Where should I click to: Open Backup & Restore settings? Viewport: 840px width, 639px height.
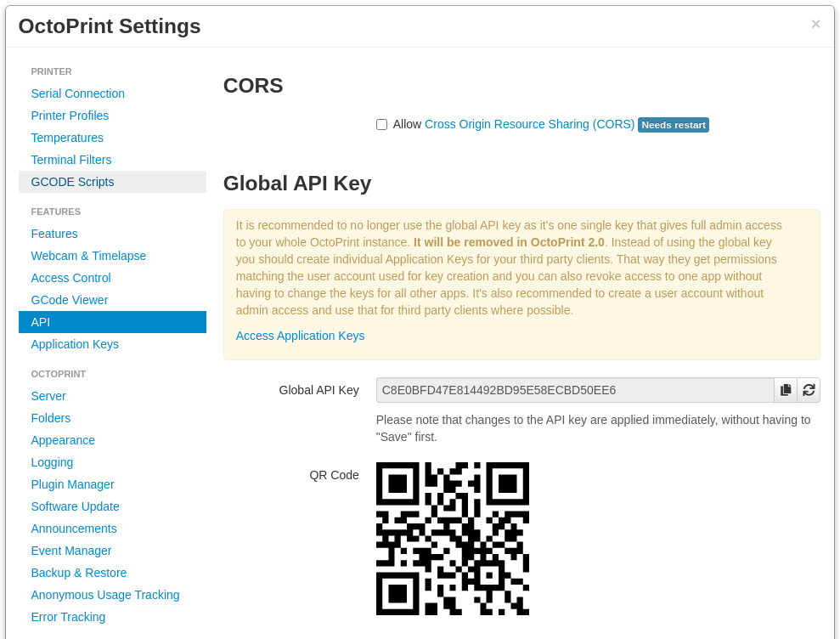tap(79, 573)
